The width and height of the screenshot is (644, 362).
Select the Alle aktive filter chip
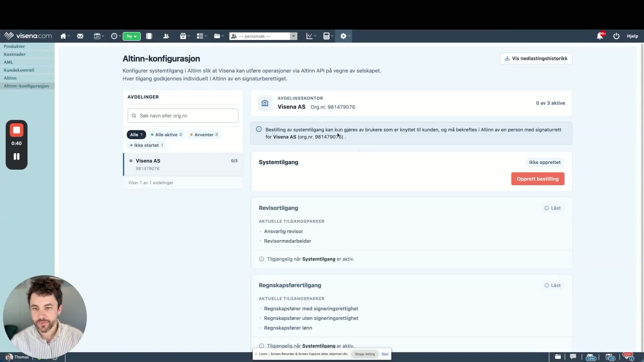click(166, 135)
